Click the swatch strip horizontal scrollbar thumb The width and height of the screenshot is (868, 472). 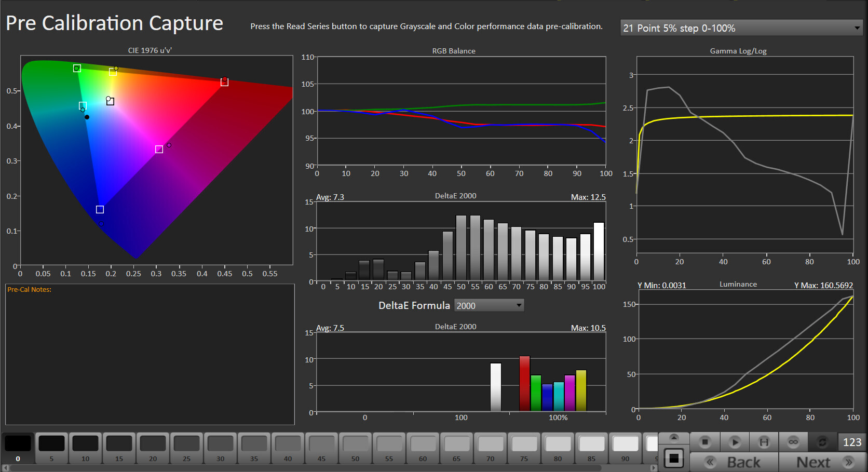pos(305,468)
